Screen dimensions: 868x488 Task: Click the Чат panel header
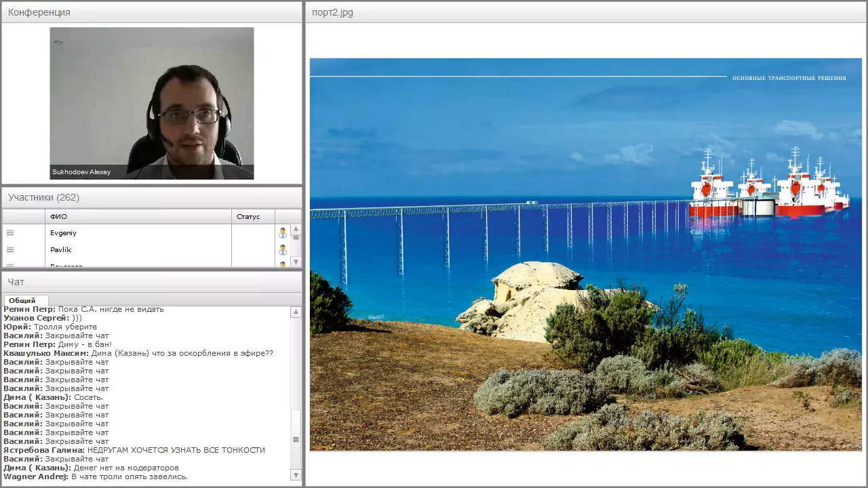(x=152, y=282)
